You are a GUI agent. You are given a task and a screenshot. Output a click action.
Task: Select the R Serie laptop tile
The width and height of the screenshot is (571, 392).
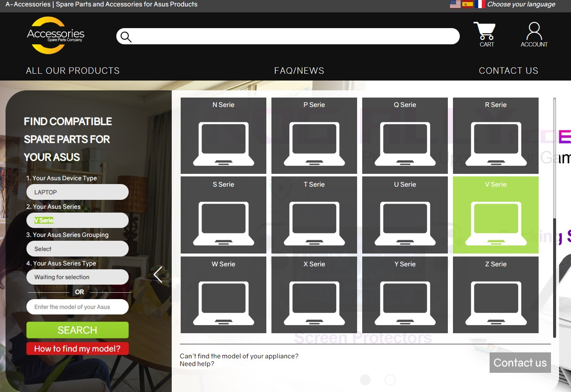(x=496, y=135)
